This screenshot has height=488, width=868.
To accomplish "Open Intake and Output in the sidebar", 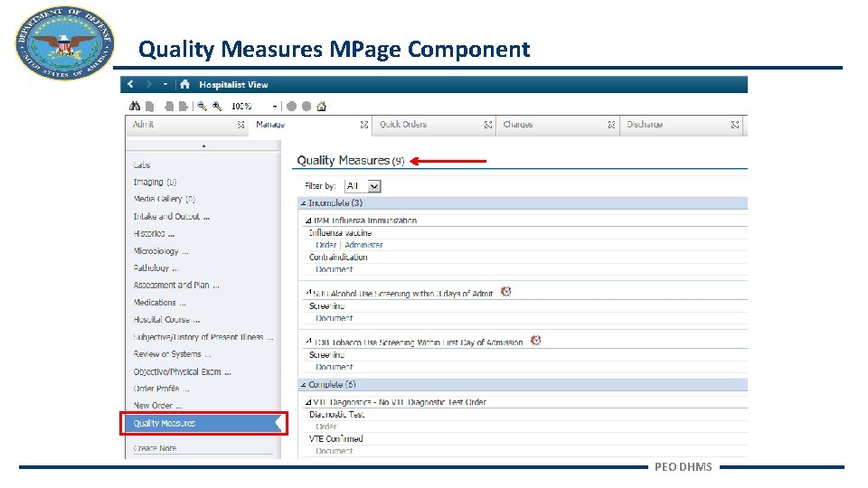I will point(172,216).
